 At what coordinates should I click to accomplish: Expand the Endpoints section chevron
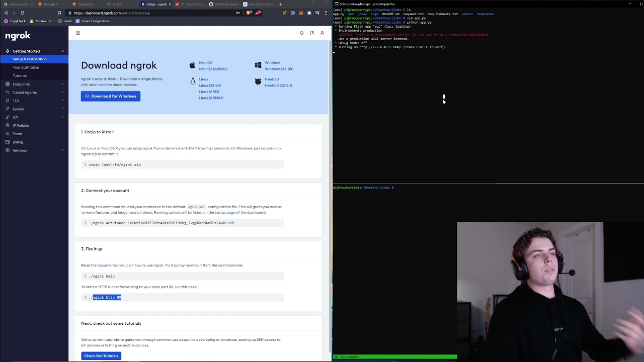pos(62,84)
